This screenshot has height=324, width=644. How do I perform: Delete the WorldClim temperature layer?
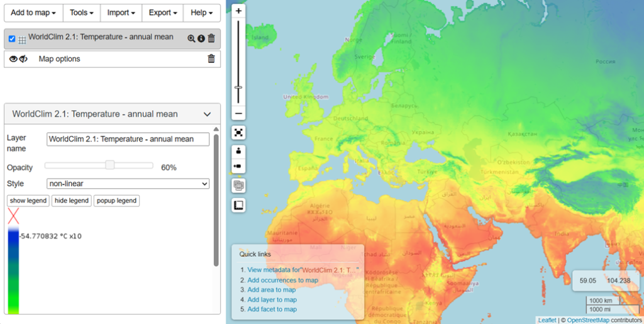[x=211, y=38]
